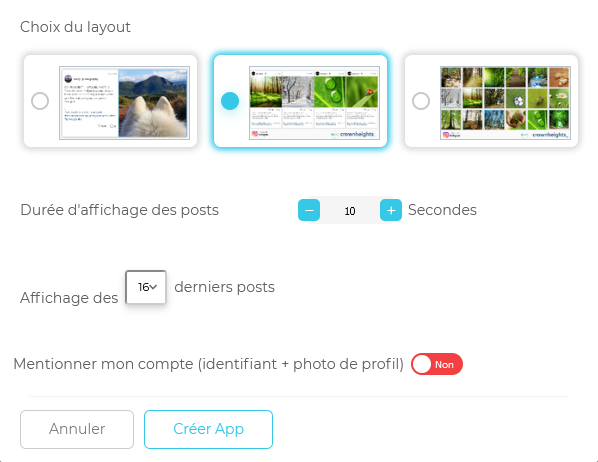This screenshot has width=598, height=462.
Task: Click the mountain photo in first layout preview
Action: tap(153, 103)
